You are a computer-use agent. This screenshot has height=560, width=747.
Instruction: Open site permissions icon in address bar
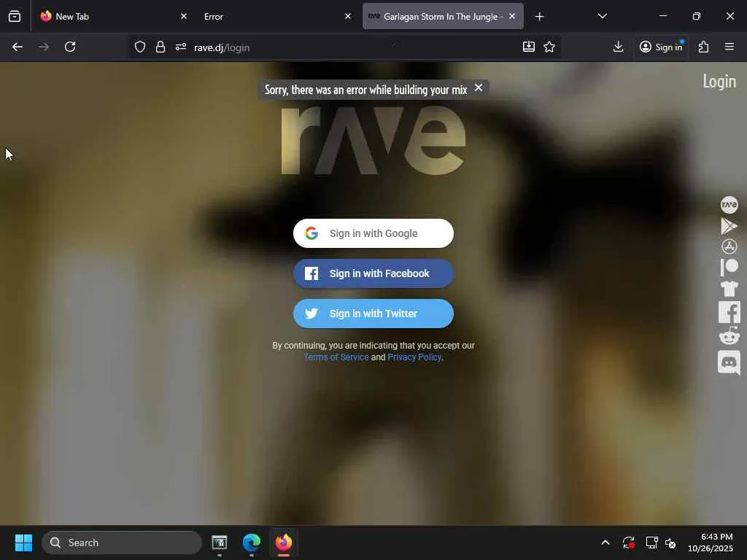coord(181,47)
